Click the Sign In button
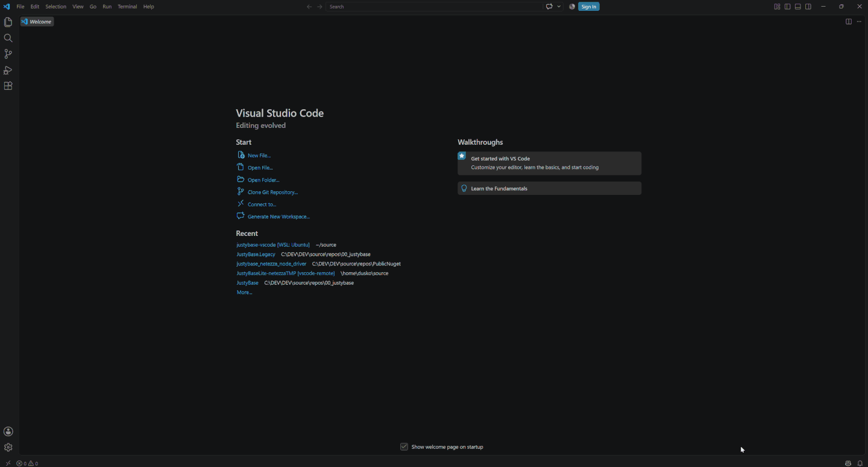This screenshot has width=868, height=467. point(589,7)
